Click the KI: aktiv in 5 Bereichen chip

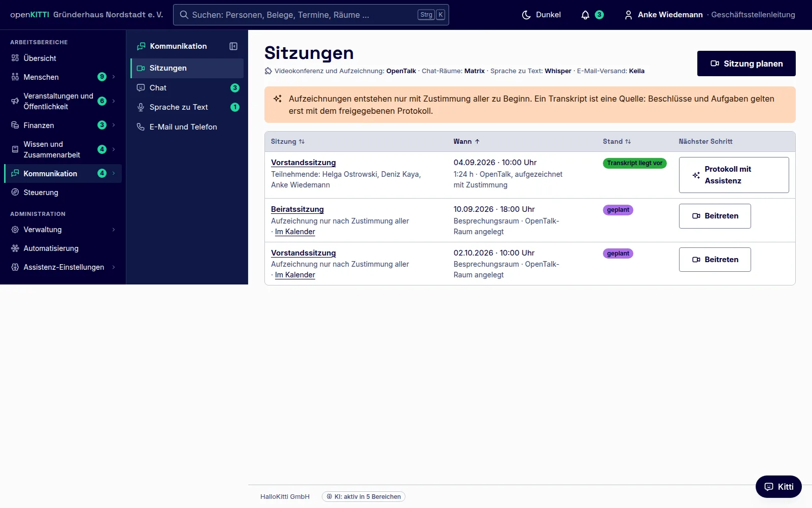pos(363,497)
